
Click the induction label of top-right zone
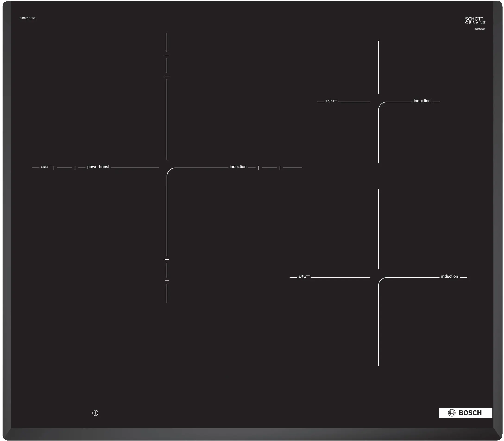(422, 101)
